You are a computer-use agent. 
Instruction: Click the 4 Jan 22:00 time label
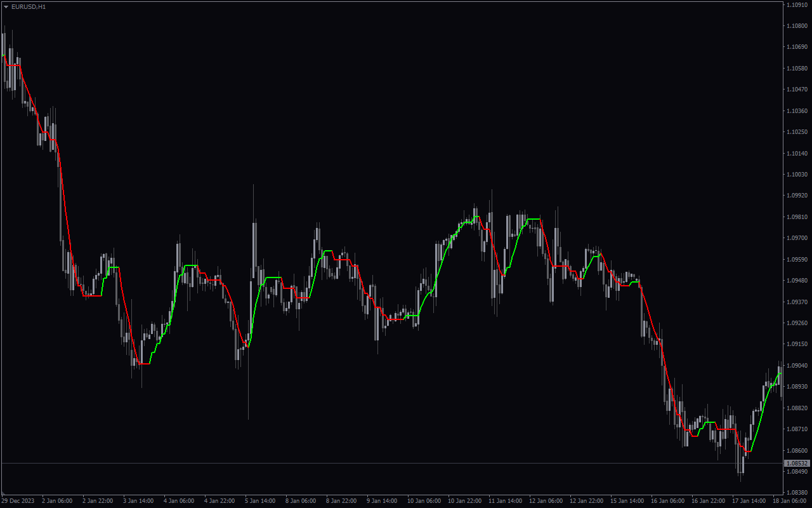tap(219, 501)
